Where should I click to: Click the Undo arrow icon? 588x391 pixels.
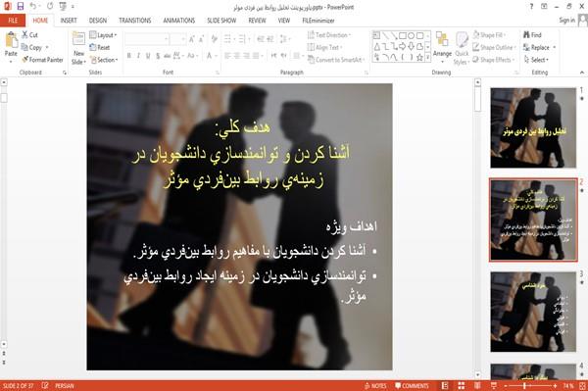33,7
